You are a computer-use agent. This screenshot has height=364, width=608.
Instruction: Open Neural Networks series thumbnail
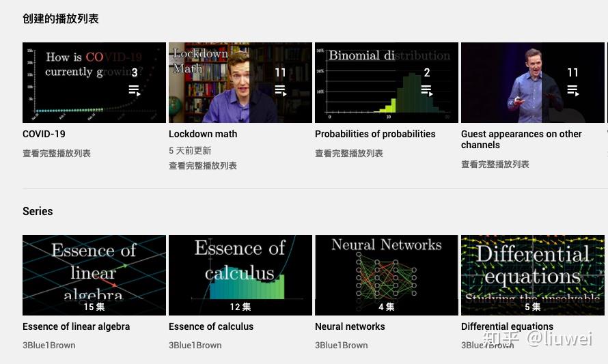click(387, 275)
